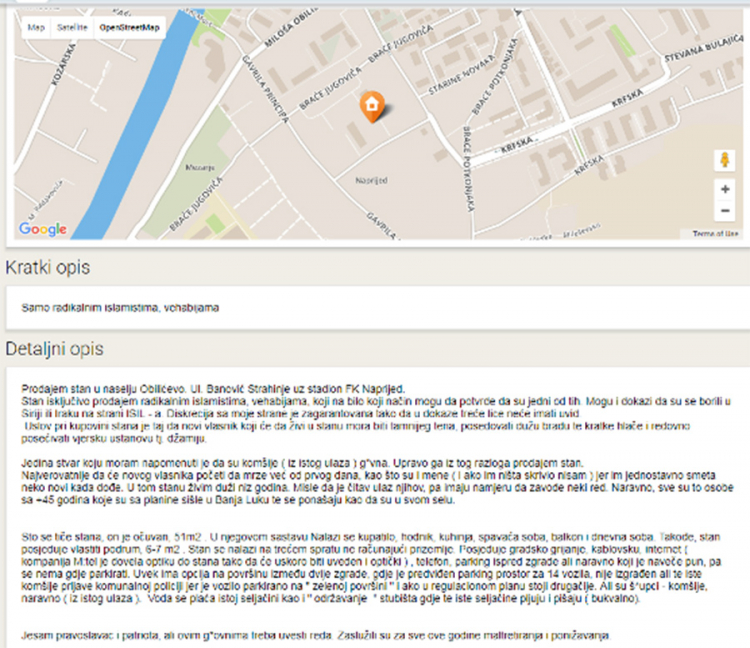Click the Naprijed label on the map
This screenshot has width=750, height=648.
(370, 180)
